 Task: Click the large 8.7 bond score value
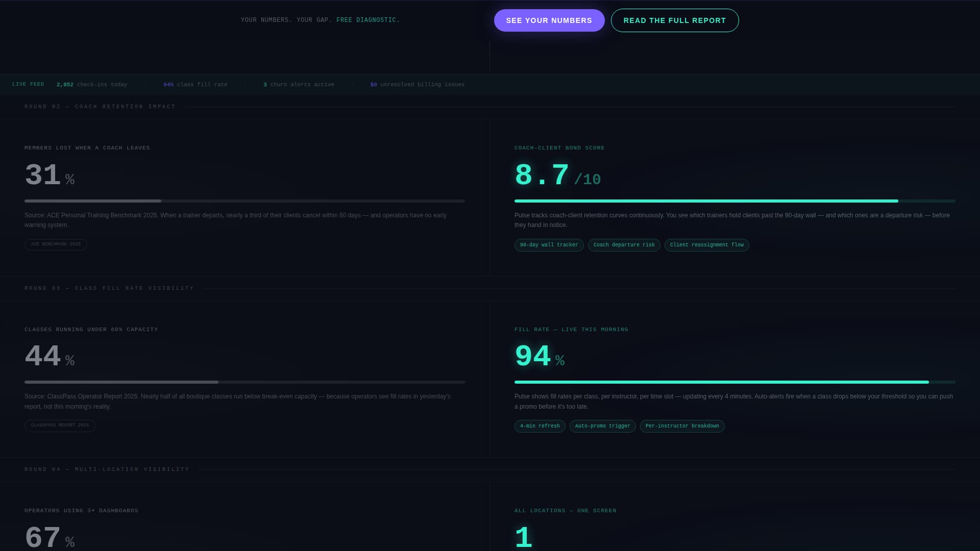click(542, 176)
